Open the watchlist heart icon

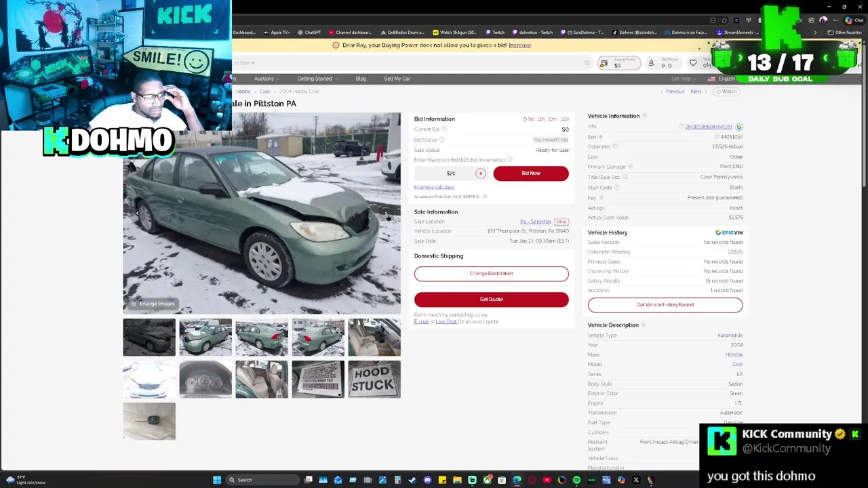693,63
